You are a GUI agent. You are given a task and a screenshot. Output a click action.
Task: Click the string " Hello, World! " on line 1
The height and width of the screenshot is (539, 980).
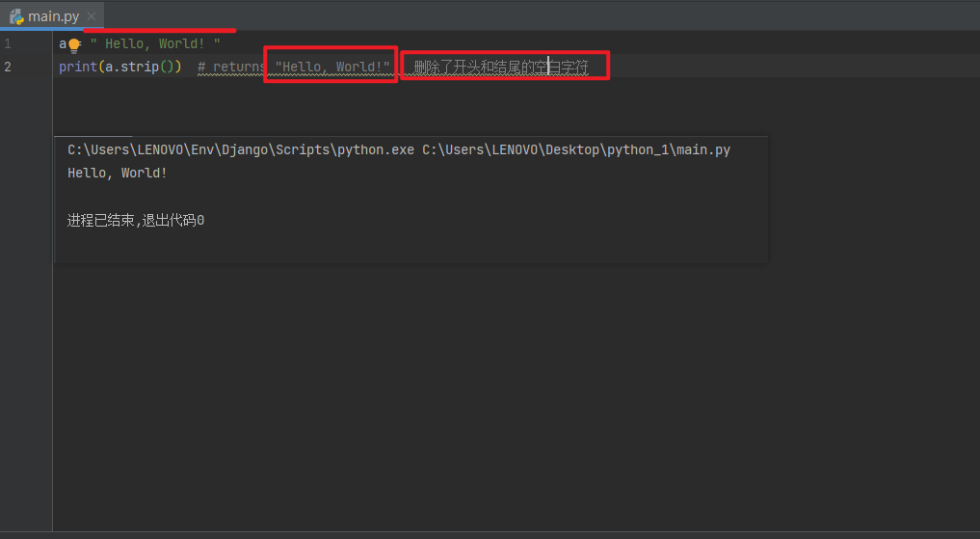coord(155,43)
